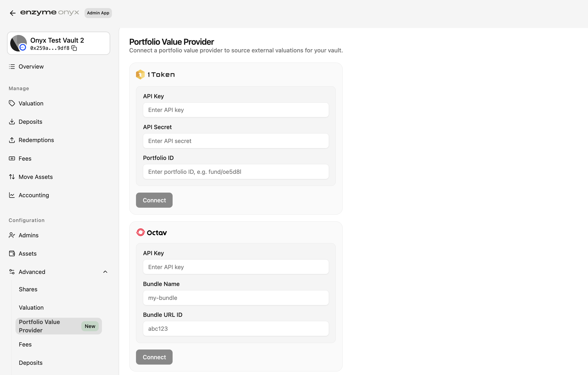Image resolution: width=588 pixels, height=375 pixels.
Task: Select Shares under Advanced
Action: click(28, 289)
